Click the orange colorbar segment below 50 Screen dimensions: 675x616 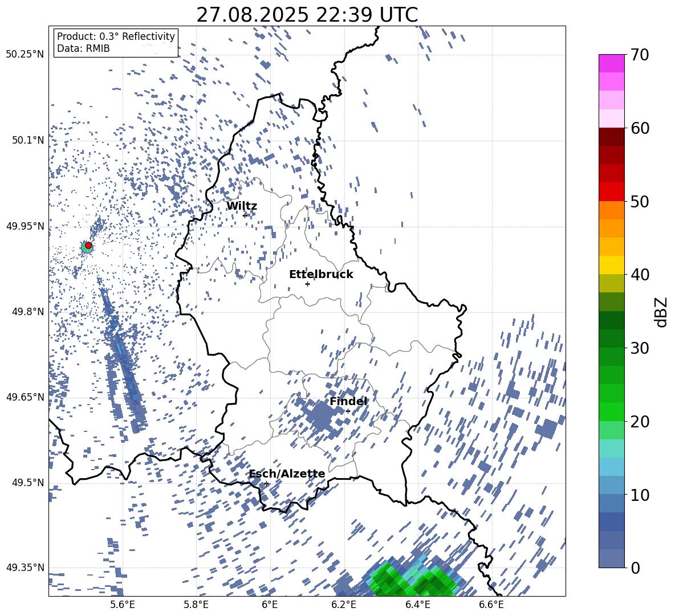611,210
